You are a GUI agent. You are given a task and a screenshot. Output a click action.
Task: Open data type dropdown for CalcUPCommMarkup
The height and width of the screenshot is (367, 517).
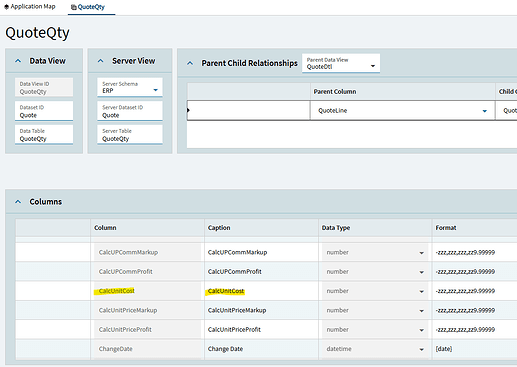[x=421, y=253]
